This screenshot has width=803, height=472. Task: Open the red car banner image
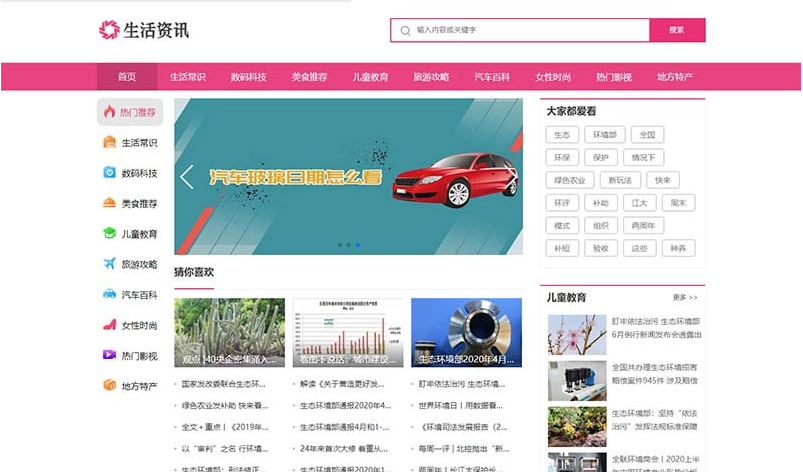click(348, 177)
